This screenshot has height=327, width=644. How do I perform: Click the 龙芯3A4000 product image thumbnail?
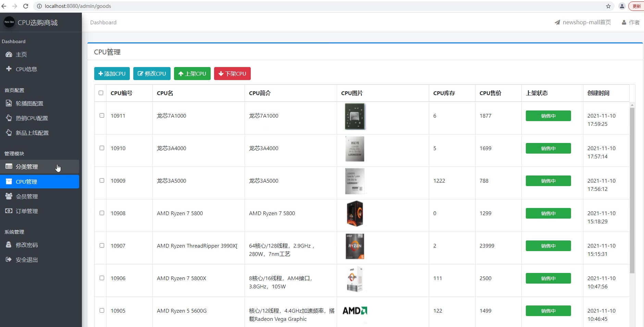[355, 149]
